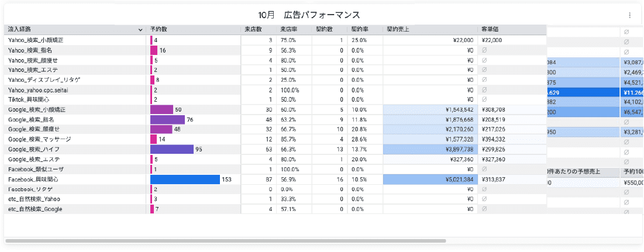Sort by the 予約数 column header
This screenshot has height=252, width=644.
pyautogui.click(x=159, y=29)
